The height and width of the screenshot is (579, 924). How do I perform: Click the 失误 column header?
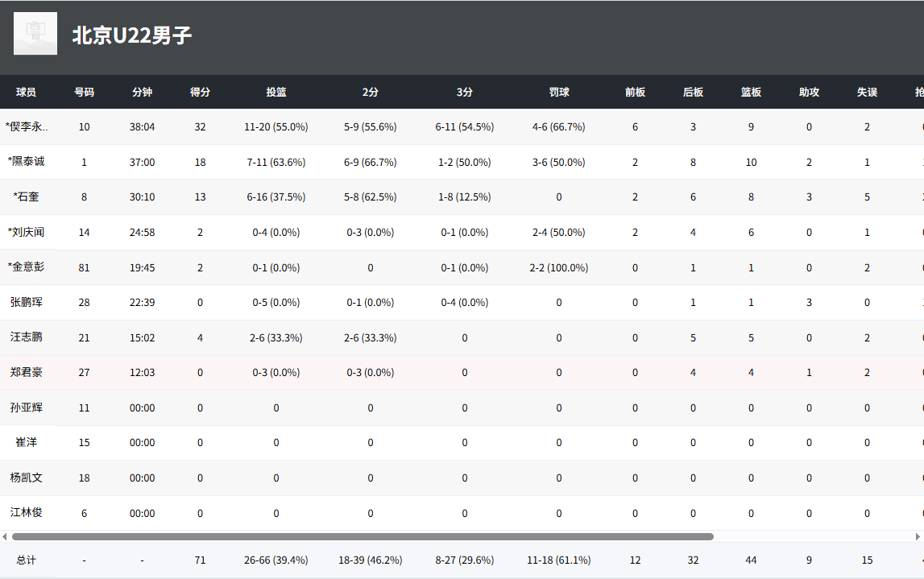tap(867, 93)
